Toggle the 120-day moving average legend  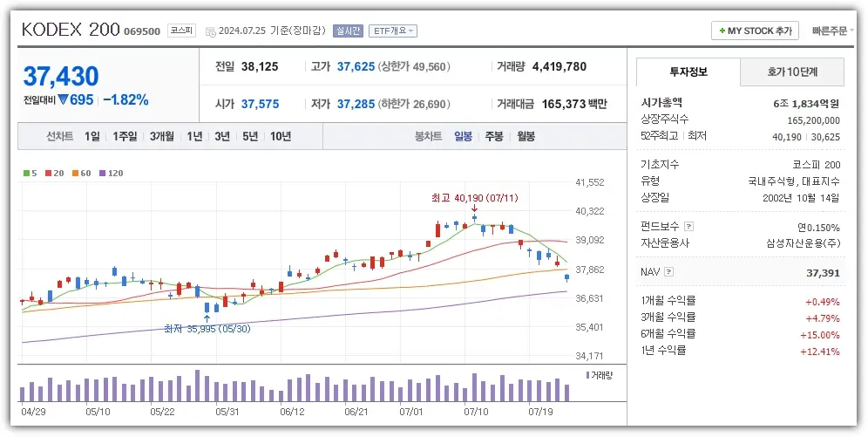(110, 173)
